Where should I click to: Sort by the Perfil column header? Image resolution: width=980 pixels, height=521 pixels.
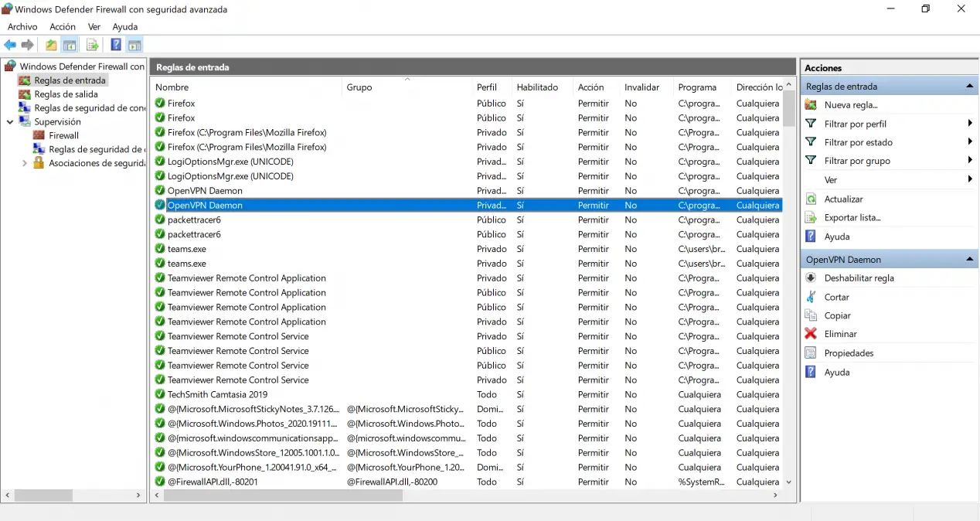click(492, 87)
